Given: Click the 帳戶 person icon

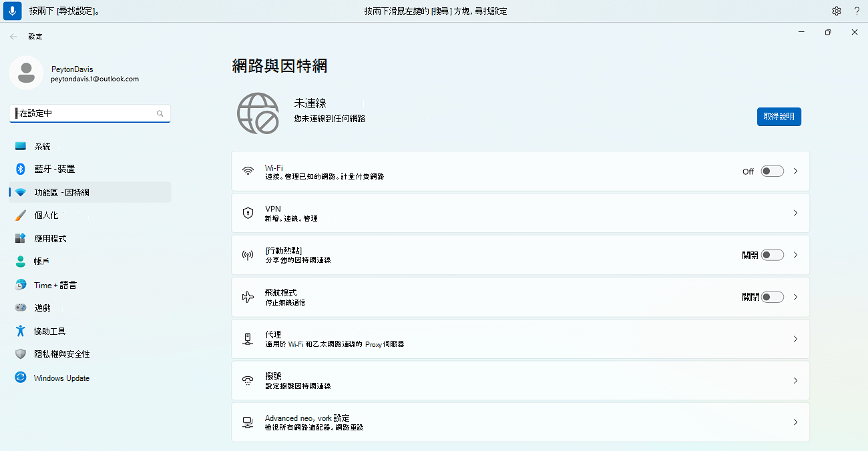Looking at the screenshot, I should click(x=21, y=262).
